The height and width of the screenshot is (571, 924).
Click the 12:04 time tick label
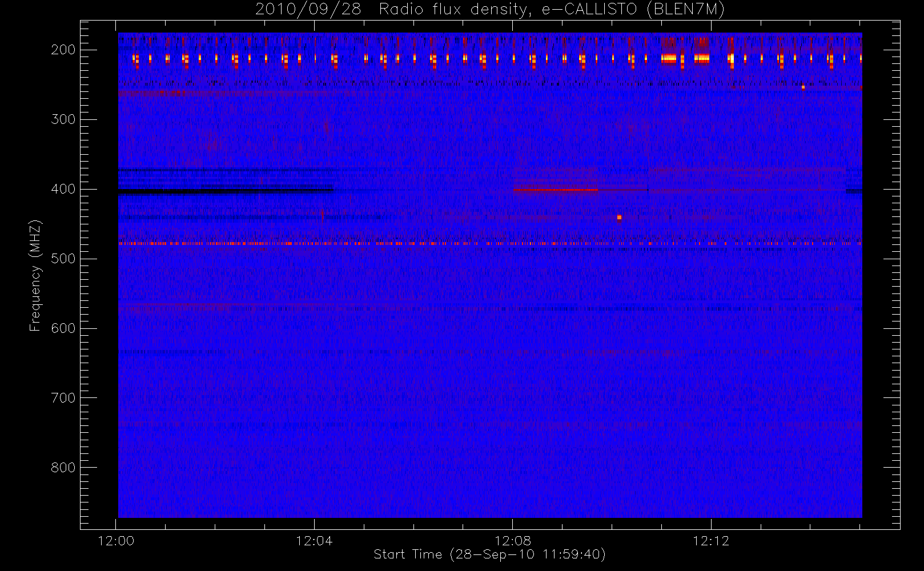(x=314, y=541)
